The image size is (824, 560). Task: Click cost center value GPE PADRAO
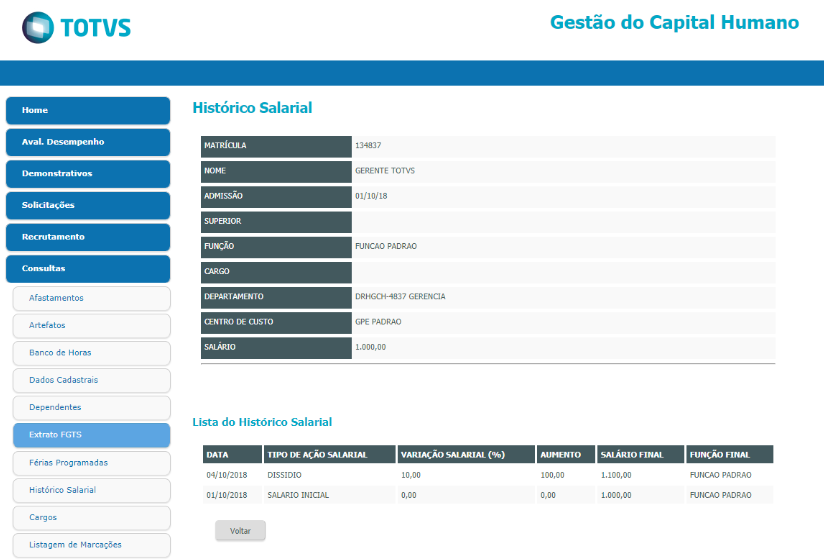pos(378,322)
